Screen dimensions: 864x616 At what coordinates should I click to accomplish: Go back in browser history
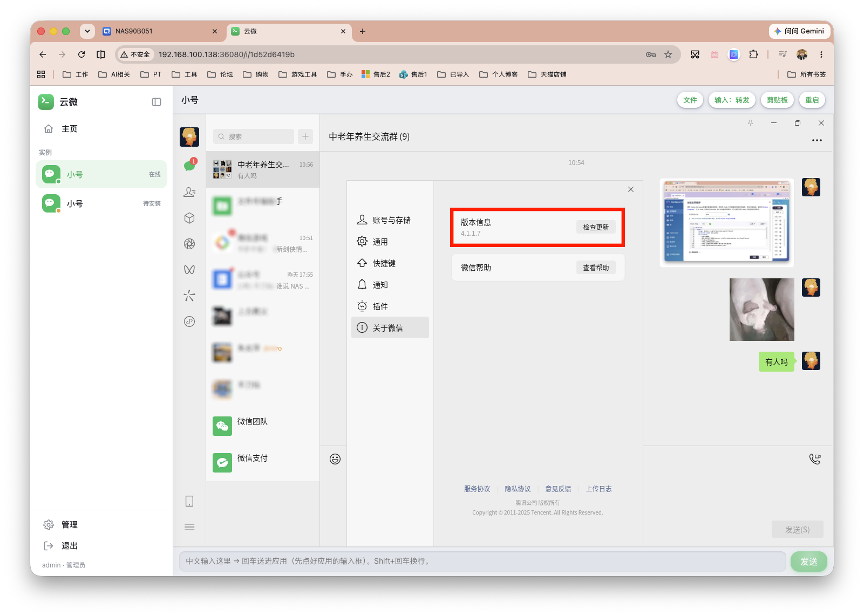pyautogui.click(x=43, y=54)
